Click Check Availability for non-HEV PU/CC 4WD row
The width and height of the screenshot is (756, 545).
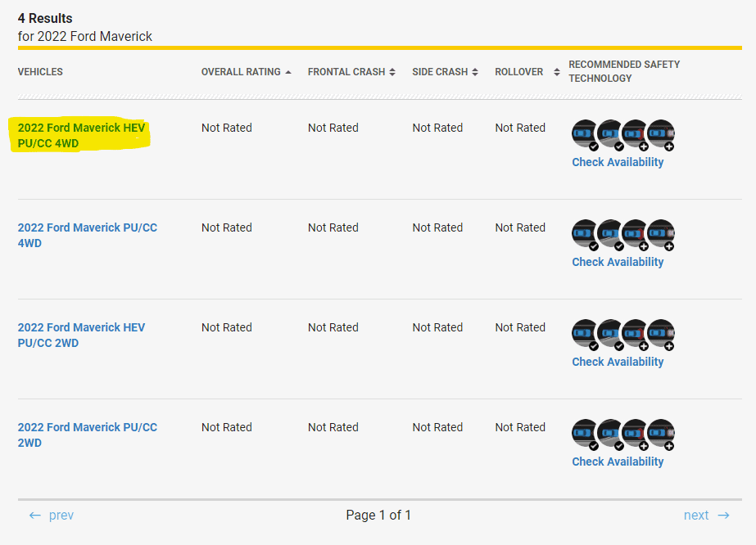pyautogui.click(x=618, y=262)
